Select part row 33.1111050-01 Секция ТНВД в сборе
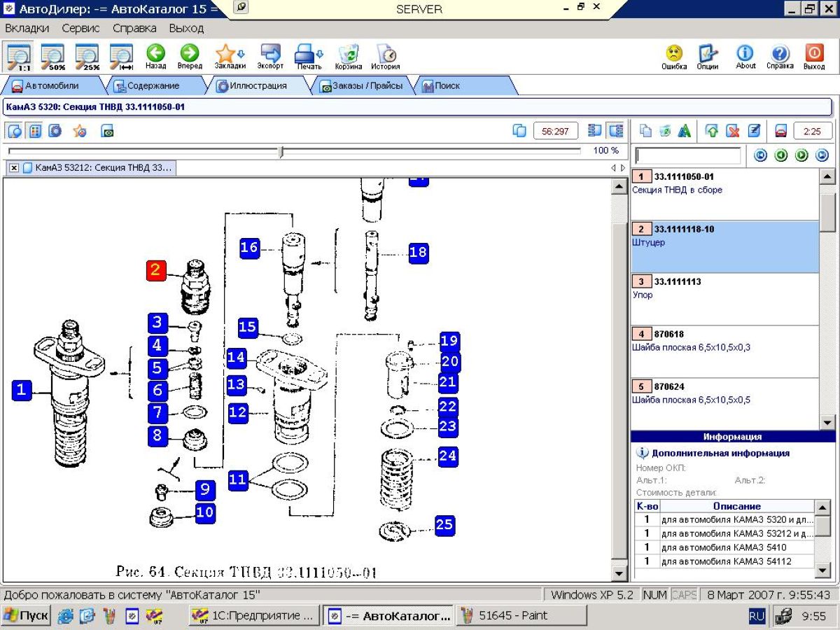The image size is (840, 630). click(x=724, y=195)
